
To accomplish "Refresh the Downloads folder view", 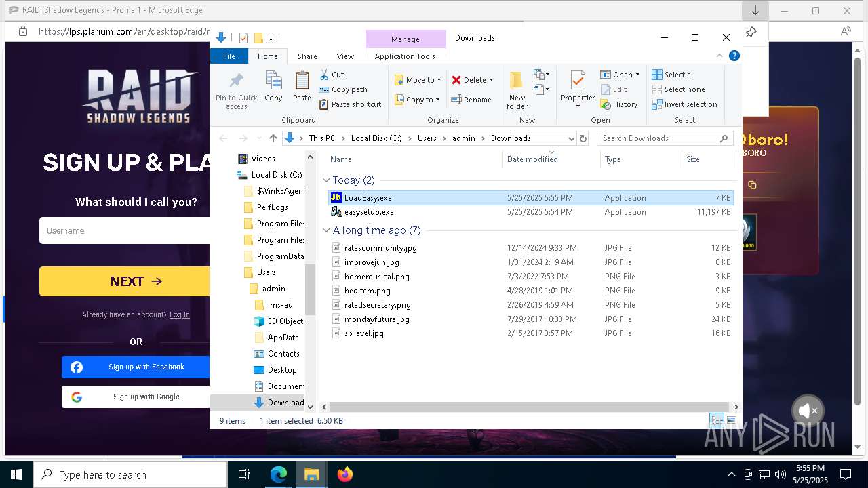I will [x=583, y=138].
